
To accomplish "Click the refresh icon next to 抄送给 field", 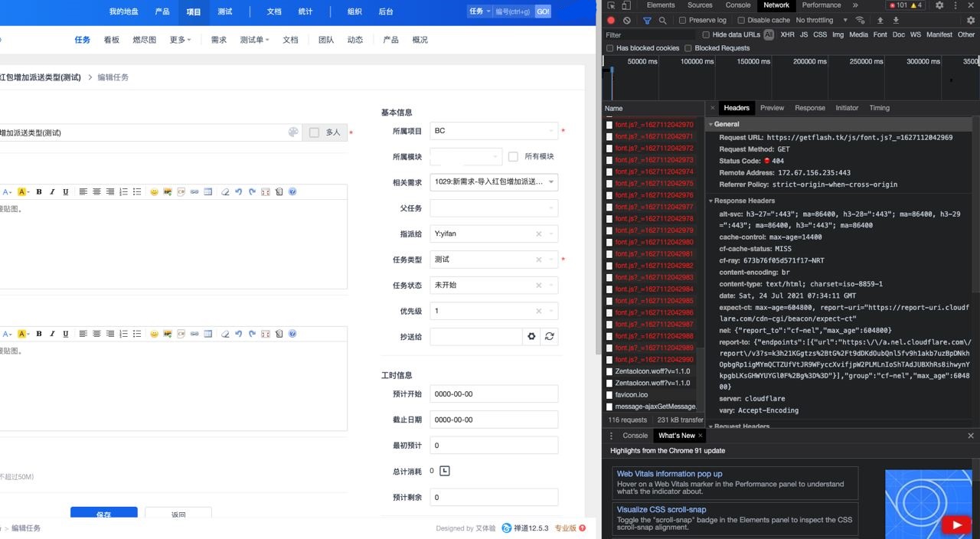I will point(549,336).
